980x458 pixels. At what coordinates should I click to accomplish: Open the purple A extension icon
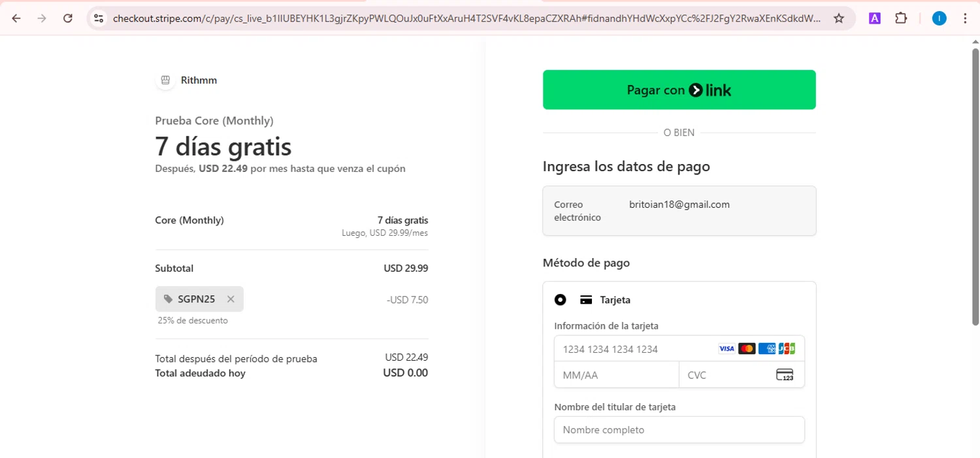874,18
